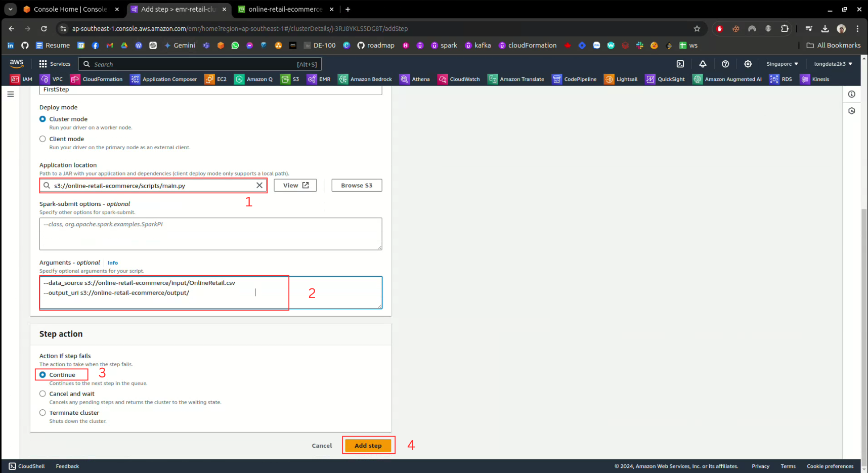This screenshot has height=473, width=868.
Task: Clear the Application location field with X
Action: click(x=259, y=186)
